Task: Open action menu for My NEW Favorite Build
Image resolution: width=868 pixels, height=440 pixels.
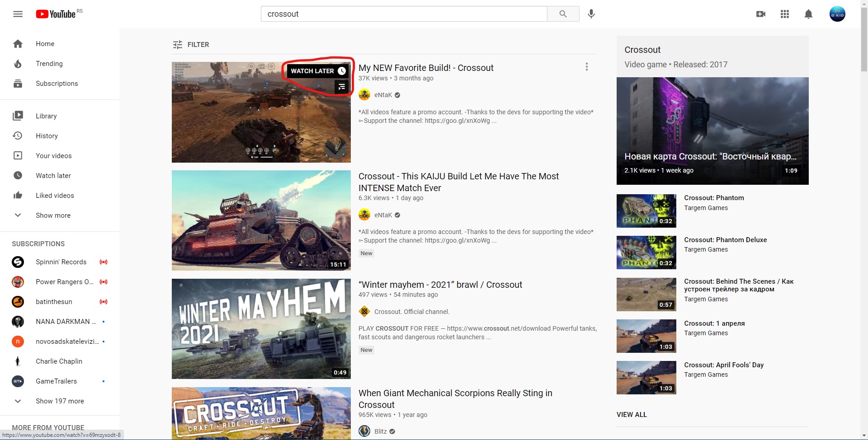Action: [x=587, y=67]
